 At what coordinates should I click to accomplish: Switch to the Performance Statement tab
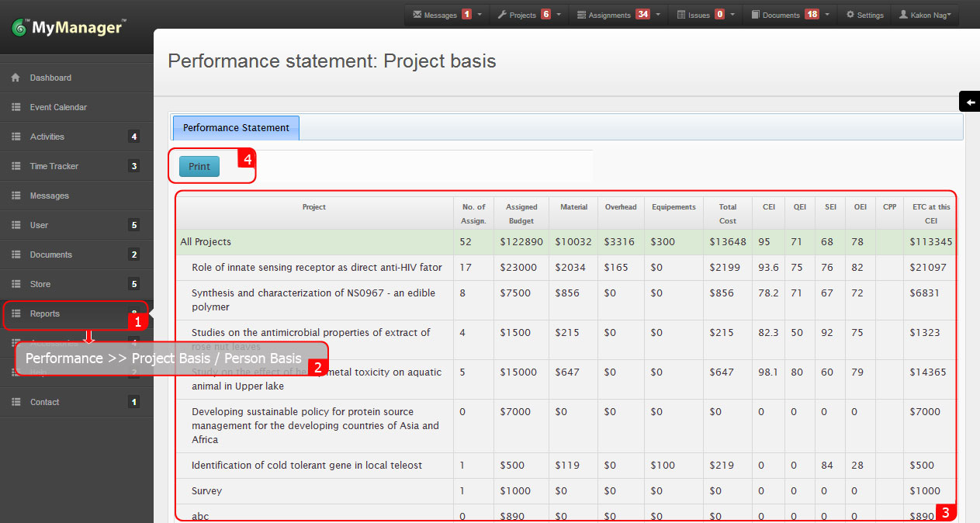pos(236,128)
